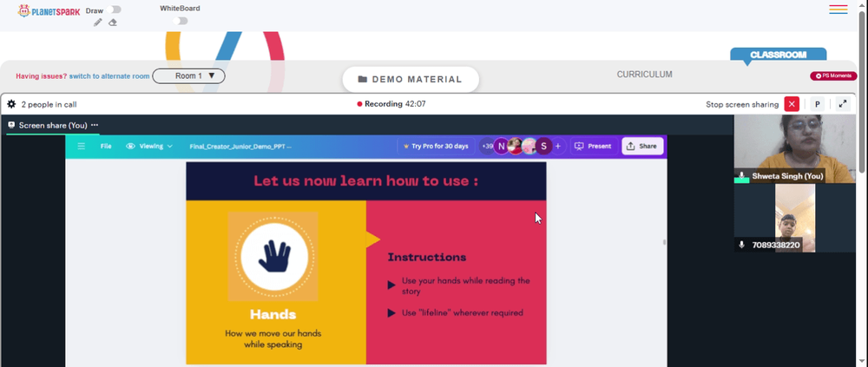Open the top-right hamburger menu
The image size is (868, 367).
click(838, 10)
